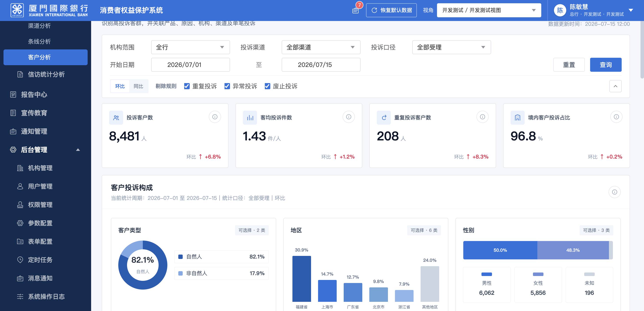Image resolution: width=644 pixels, height=311 pixels.
Task: Switch comparison to 同比
Action: [138, 86]
